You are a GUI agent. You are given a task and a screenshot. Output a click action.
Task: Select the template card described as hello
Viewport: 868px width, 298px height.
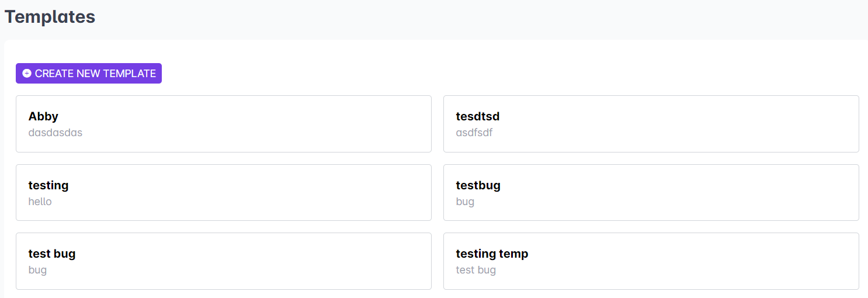pos(223,193)
